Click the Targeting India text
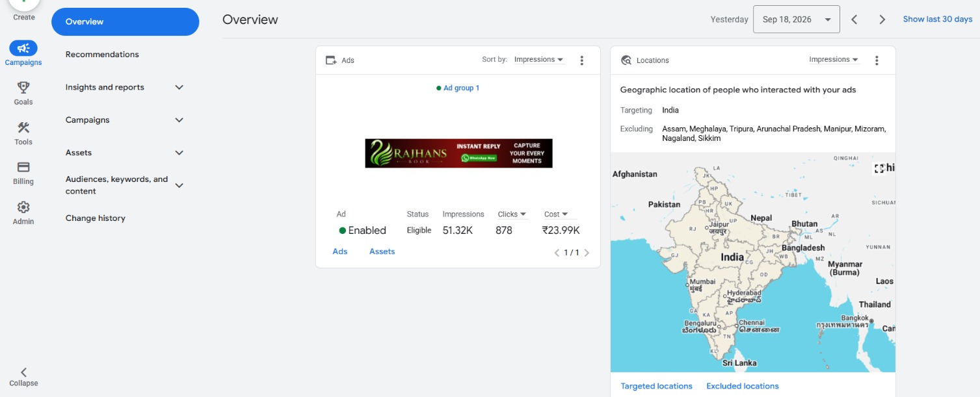This screenshot has width=980, height=397. (x=670, y=110)
